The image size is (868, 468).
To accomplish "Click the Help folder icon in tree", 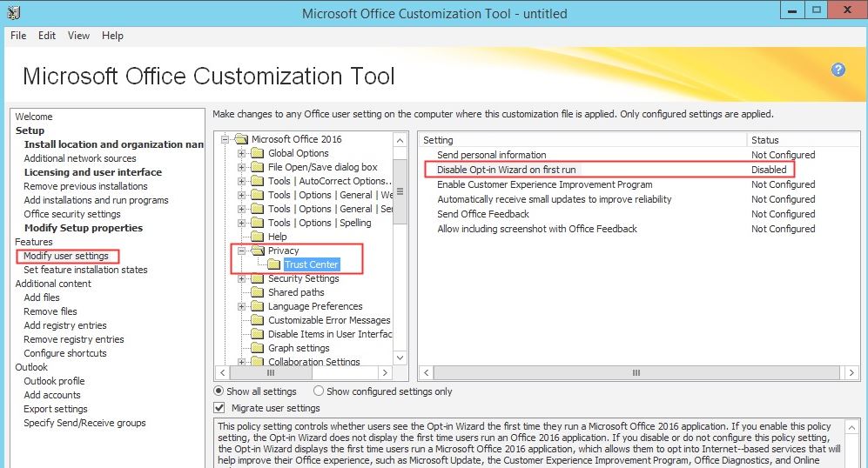I will (x=258, y=237).
